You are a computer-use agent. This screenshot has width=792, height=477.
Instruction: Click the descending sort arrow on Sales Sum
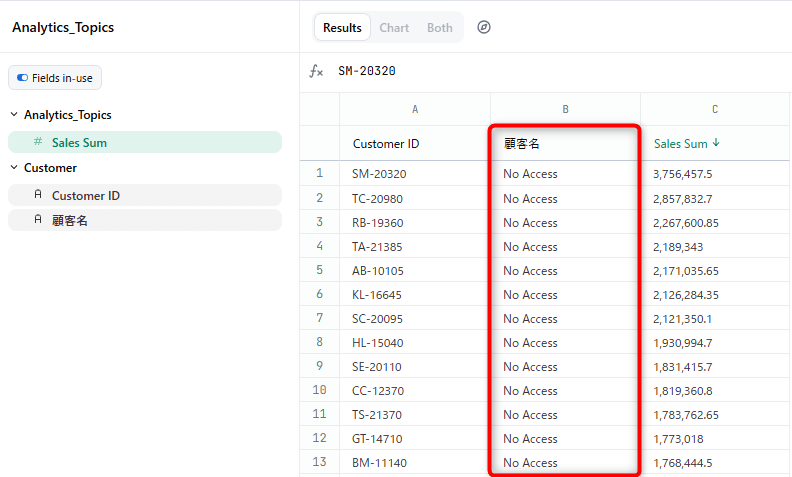point(716,143)
